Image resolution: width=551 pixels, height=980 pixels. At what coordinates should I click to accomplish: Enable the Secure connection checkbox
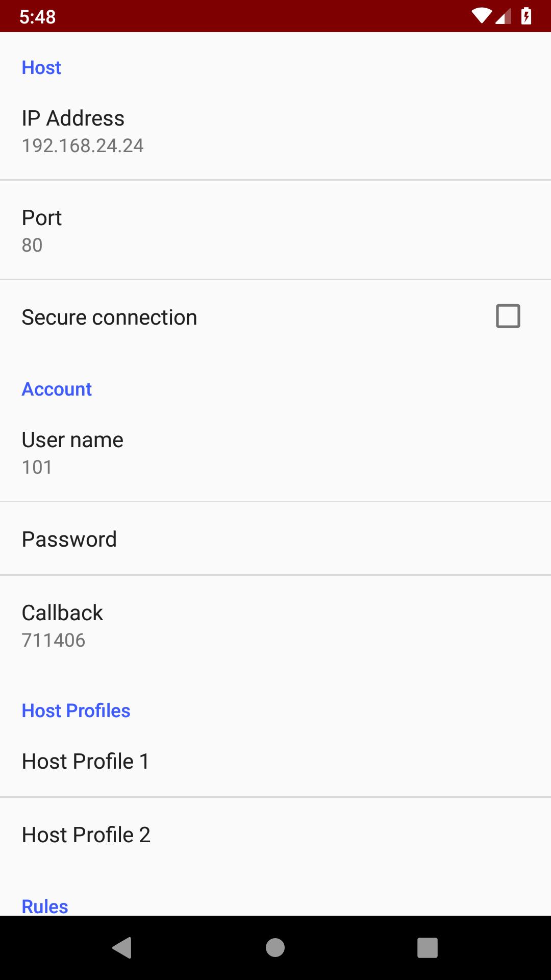(x=508, y=316)
